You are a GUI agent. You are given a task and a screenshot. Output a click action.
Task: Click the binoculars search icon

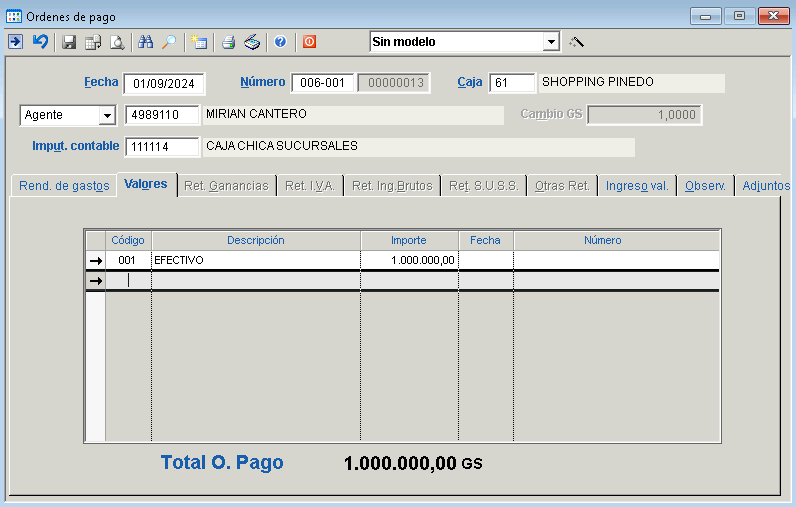[146, 42]
